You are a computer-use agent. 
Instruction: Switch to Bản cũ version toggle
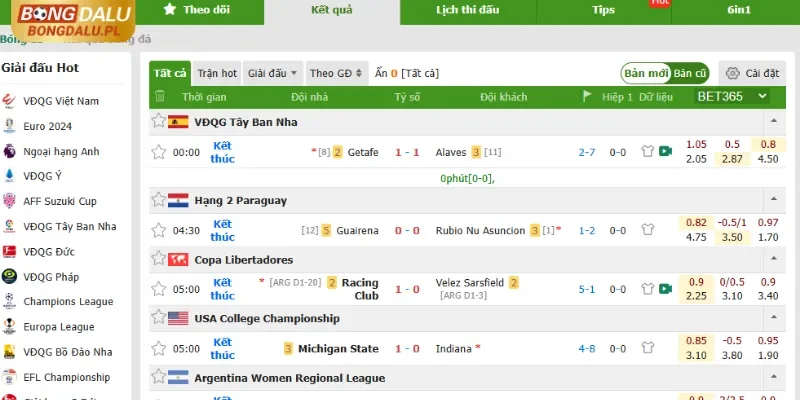[x=690, y=73]
